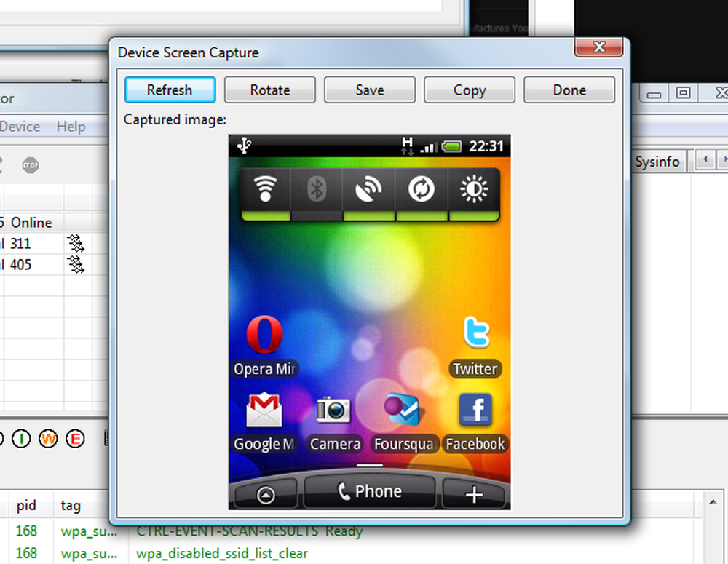Toggle the GPS satellite widget
The height and width of the screenshot is (564, 728).
pos(369,194)
